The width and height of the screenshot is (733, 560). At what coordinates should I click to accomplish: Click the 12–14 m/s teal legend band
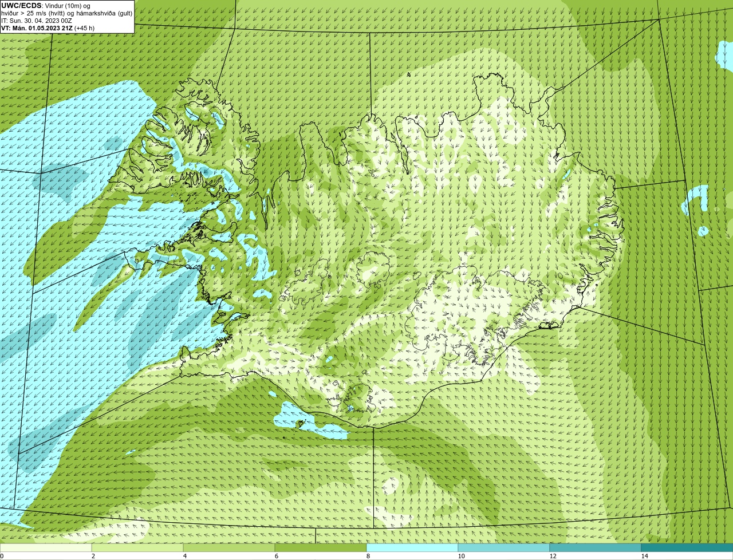596,547
